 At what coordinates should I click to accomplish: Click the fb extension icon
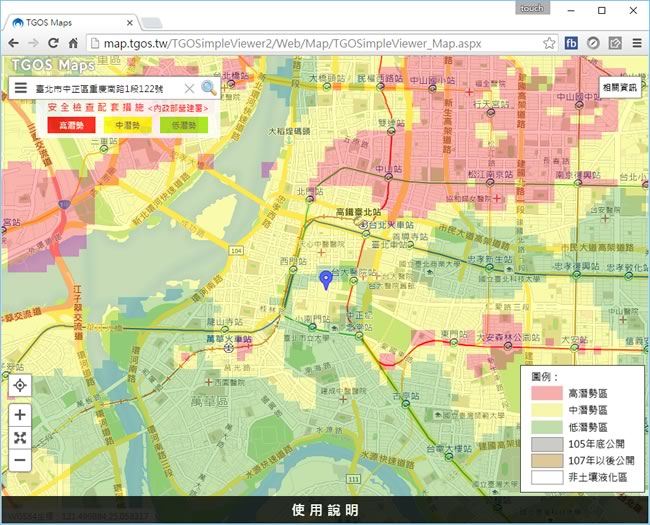coord(571,43)
